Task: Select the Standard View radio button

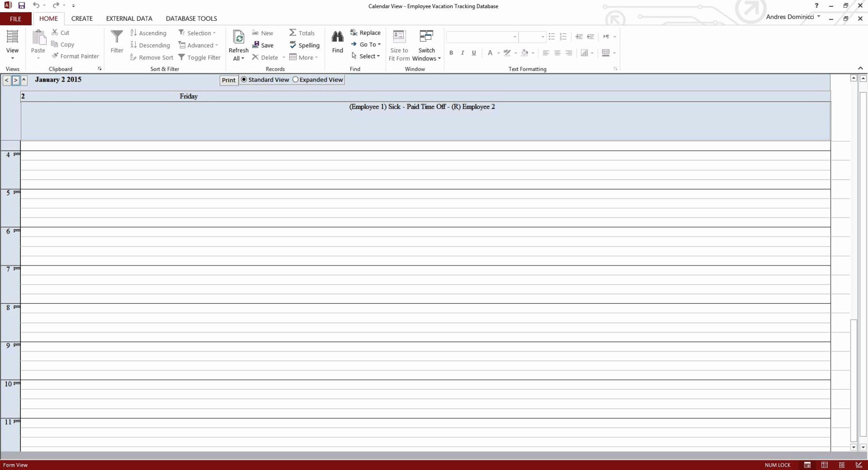Action: tap(244, 79)
